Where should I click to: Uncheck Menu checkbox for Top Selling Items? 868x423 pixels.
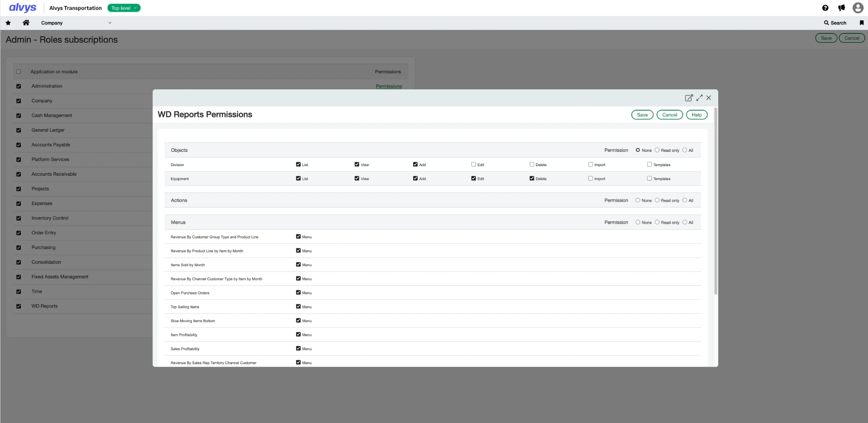point(298,306)
